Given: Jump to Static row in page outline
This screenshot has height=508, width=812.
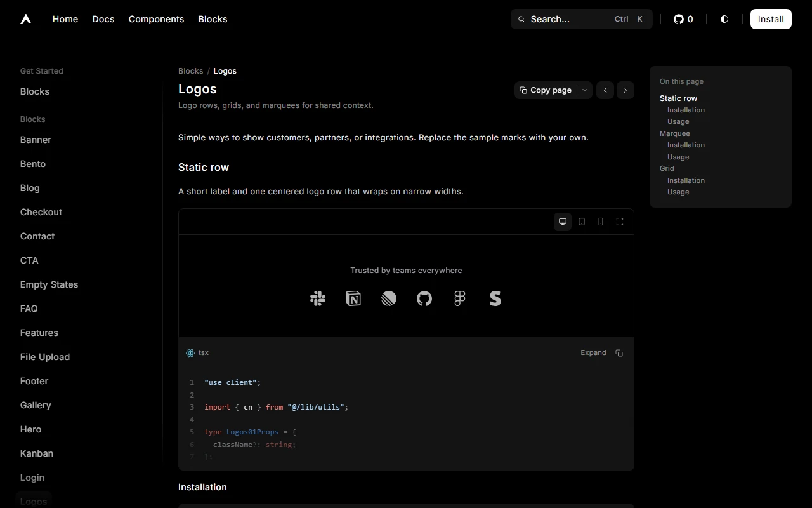Looking at the screenshot, I should (x=678, y=98).
